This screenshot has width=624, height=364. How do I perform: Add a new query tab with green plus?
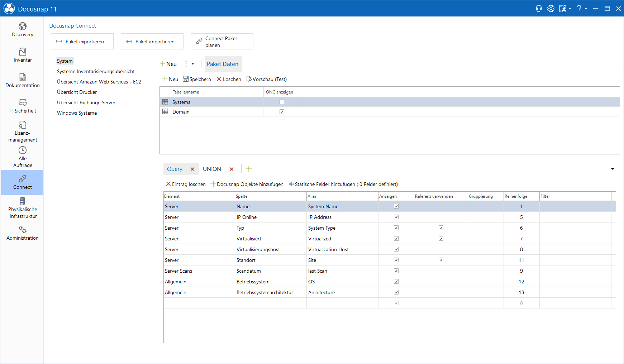pyautogui.click(x=249, y=169)
